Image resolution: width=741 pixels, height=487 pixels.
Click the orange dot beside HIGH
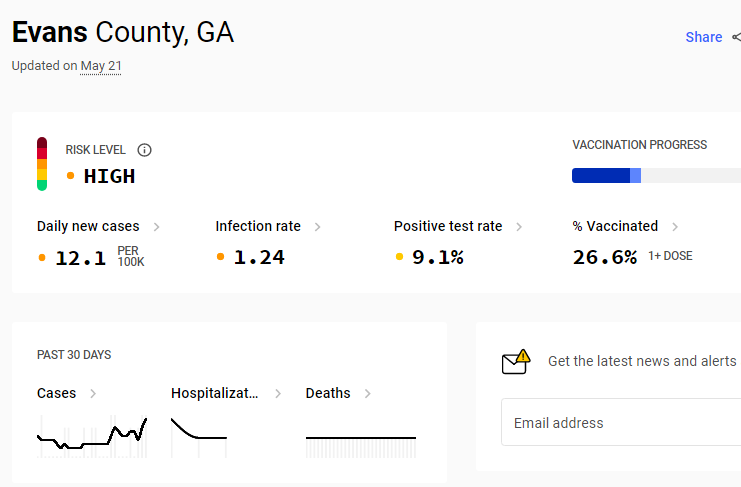coord(70,176)
